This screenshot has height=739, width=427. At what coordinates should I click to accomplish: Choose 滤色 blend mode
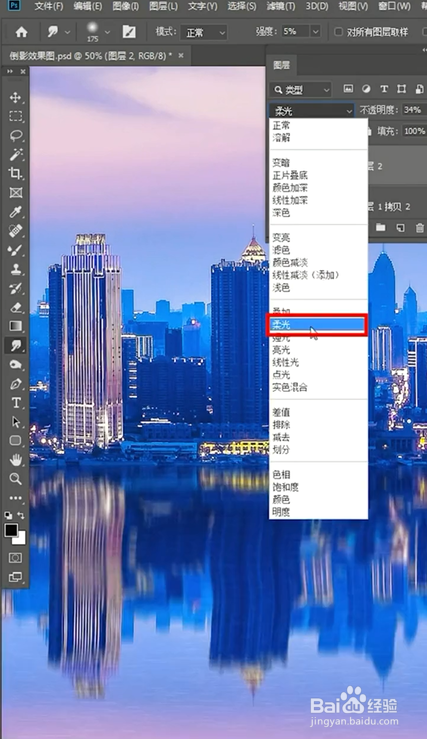point(281,250)
